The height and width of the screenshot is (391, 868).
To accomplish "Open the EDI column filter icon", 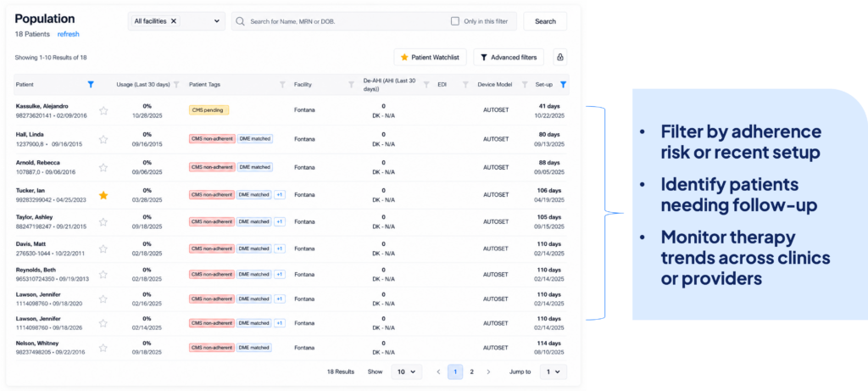I will (x=465, y=85).
